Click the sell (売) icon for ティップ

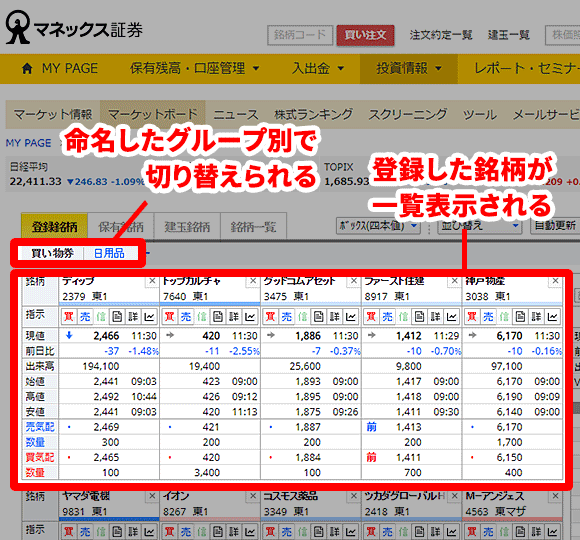pos(85,317)
